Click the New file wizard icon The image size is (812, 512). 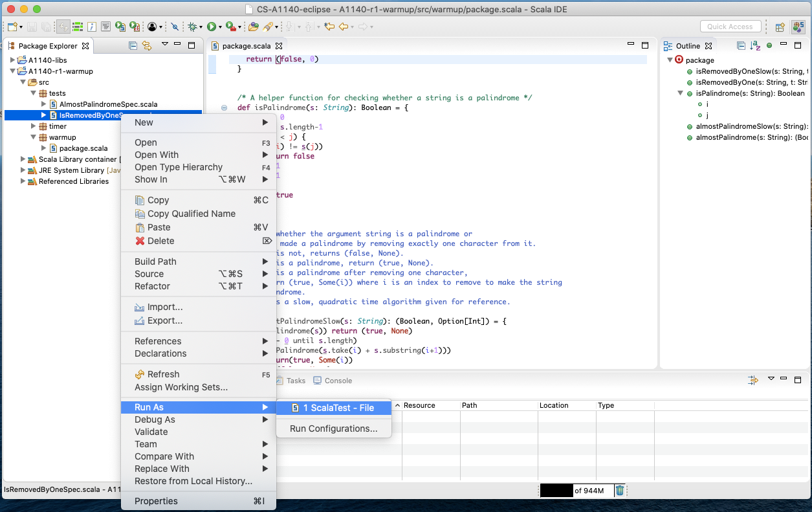(12, 27)
